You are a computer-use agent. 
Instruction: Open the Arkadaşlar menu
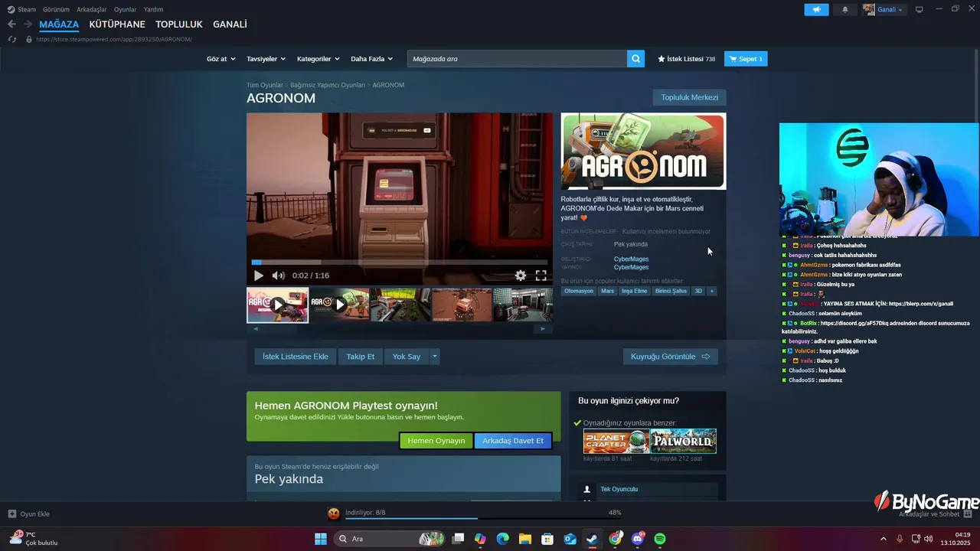point(92,9)
